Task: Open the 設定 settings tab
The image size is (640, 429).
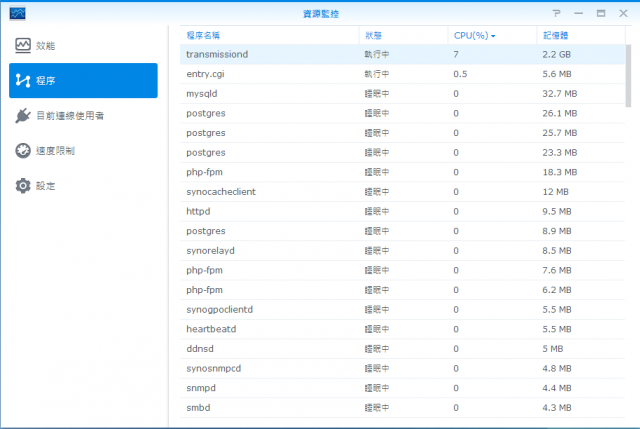Action: (x=83, y=186)
